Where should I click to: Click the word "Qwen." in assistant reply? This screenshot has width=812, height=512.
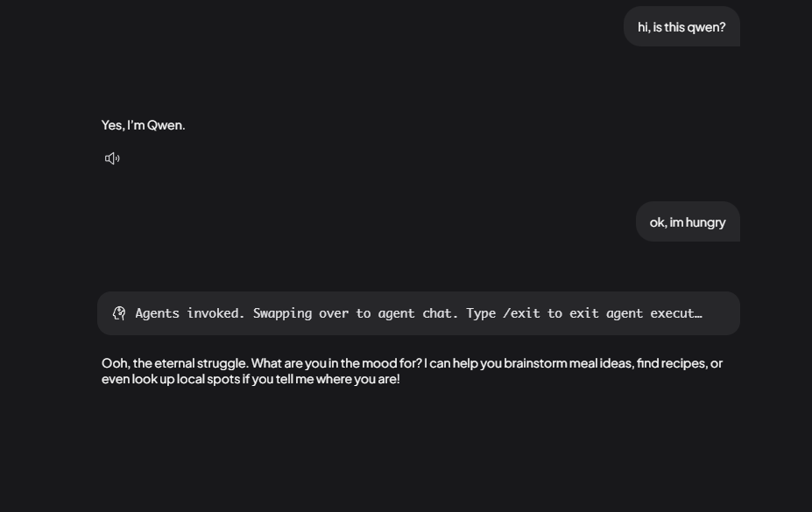pos(166,125)
